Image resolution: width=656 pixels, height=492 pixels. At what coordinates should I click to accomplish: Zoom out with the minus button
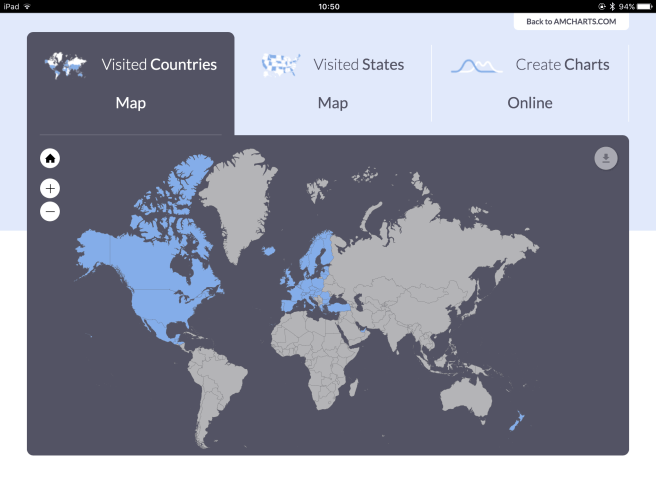[50, 211]
